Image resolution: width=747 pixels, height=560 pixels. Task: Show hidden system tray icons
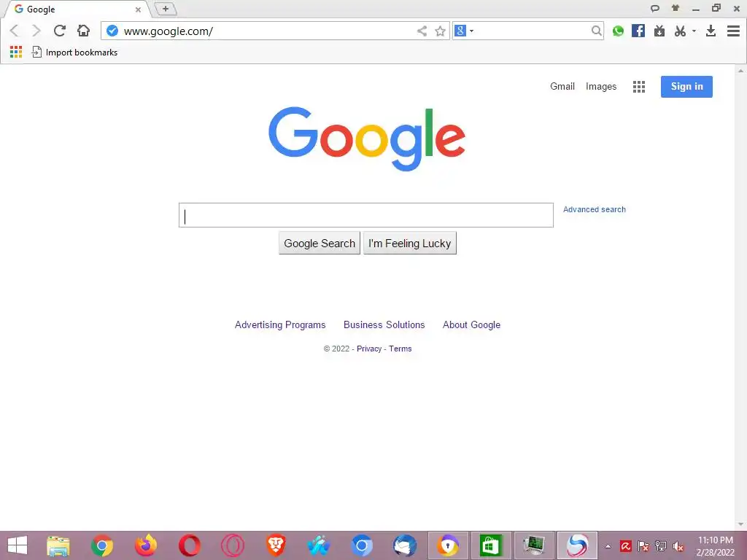pyautogui.click(x=608, y=546)
